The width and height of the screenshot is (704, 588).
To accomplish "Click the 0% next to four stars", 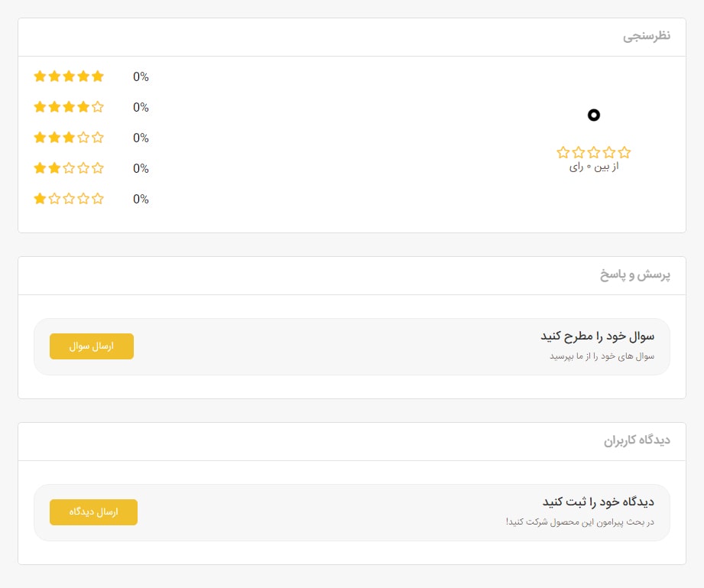I will 141,107.
